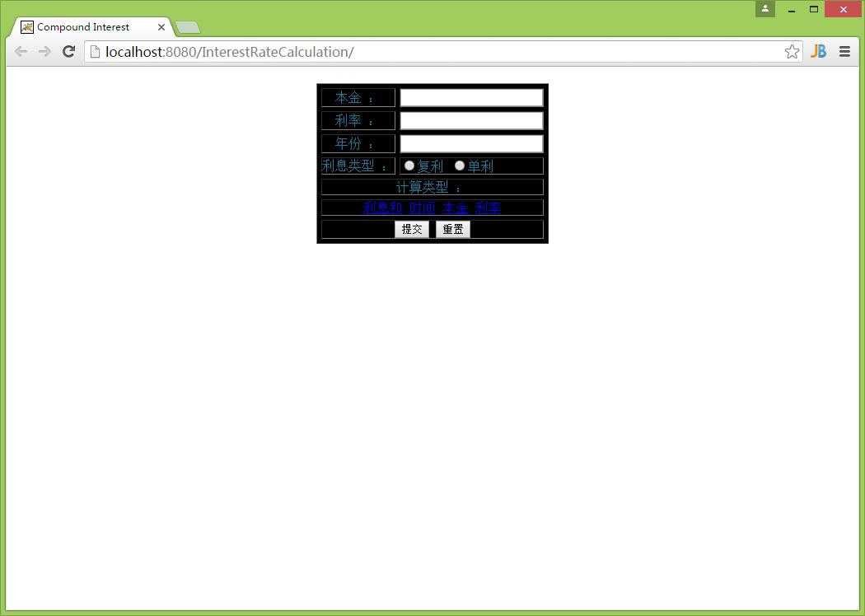Close the browser window

(x=844, y=9)
